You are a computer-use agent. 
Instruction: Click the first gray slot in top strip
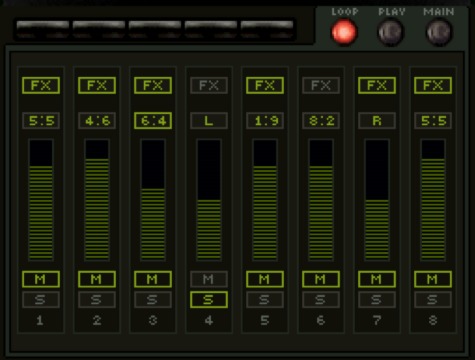click(43, 29)
